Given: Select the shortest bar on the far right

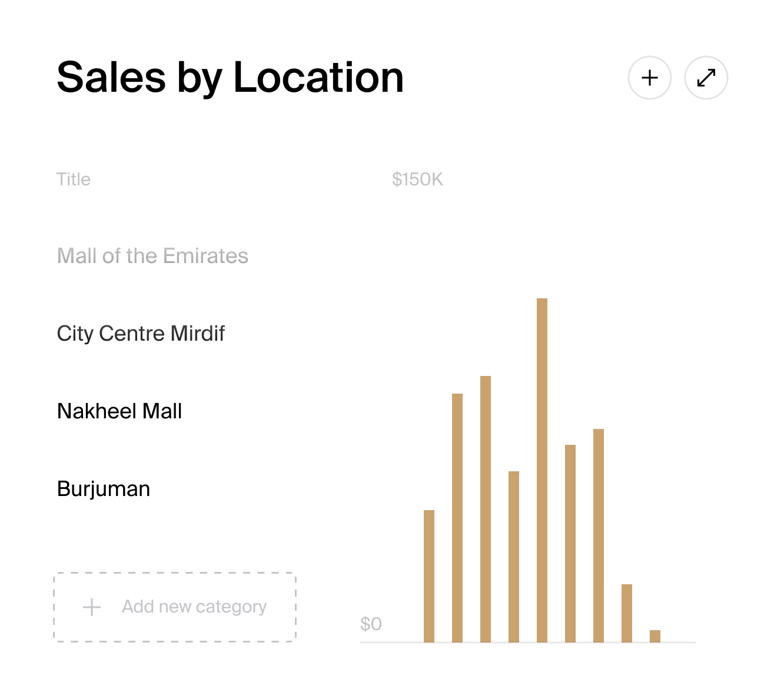Looking at the screenshot, I should 655,637.
